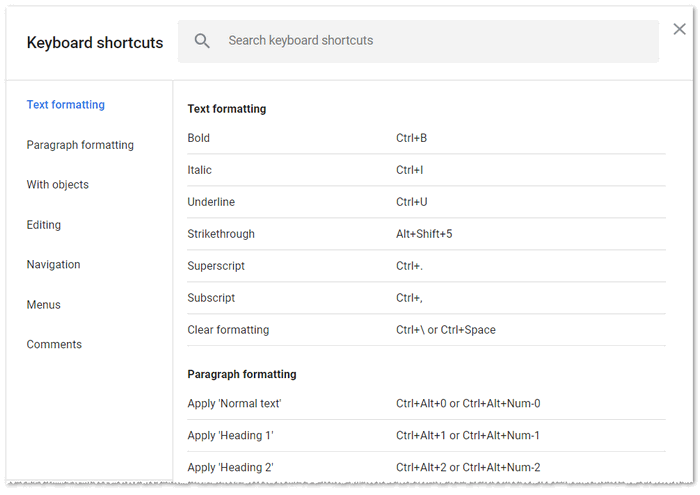
Task: Click the magnifier search icon
Action: pyautogui.click(x=203, y=41)
